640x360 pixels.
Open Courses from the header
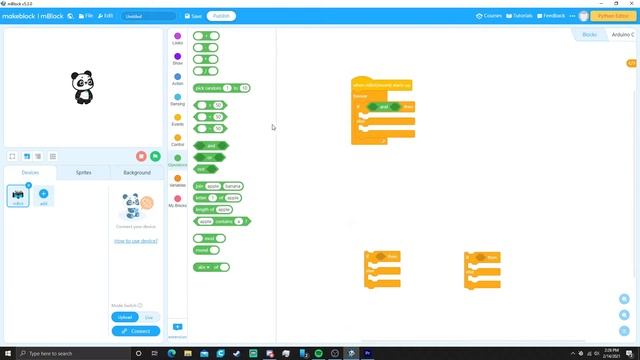click(489, 16)
